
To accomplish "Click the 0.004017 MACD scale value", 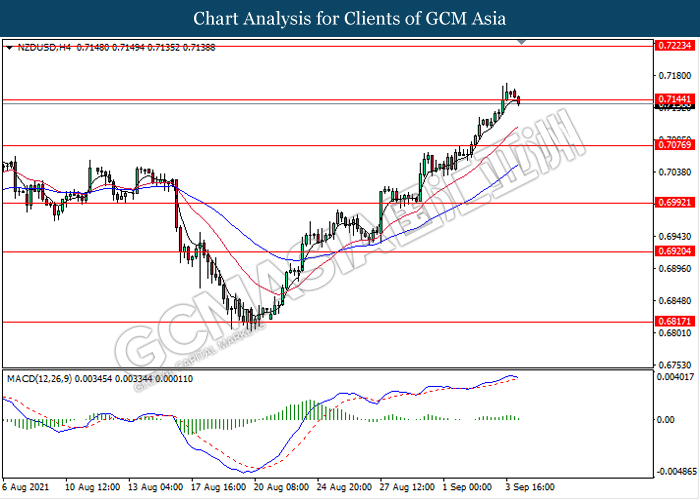I will (x=675, y=377).
